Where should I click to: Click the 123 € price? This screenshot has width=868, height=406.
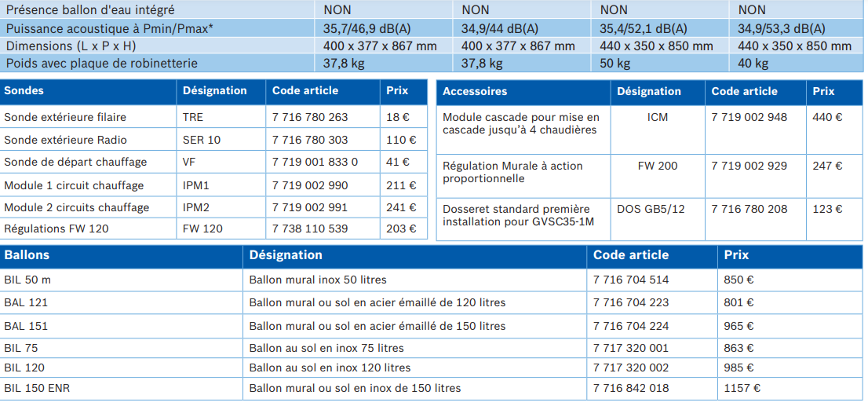828,209
